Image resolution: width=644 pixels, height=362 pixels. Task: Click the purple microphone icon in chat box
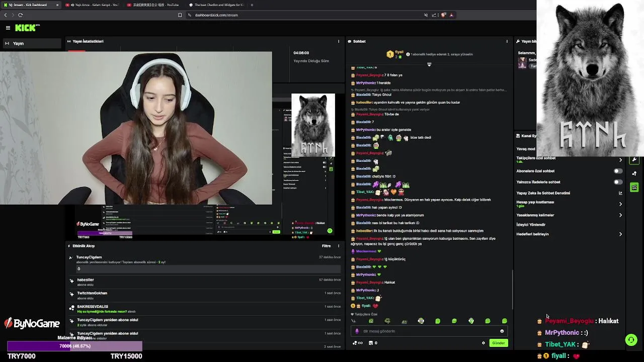357,331
